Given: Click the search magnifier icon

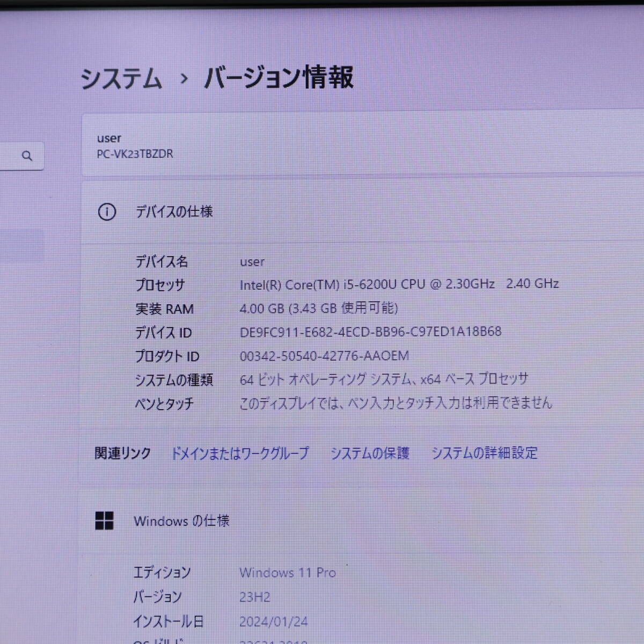Looking at the screenshot, I should [27, 156].
